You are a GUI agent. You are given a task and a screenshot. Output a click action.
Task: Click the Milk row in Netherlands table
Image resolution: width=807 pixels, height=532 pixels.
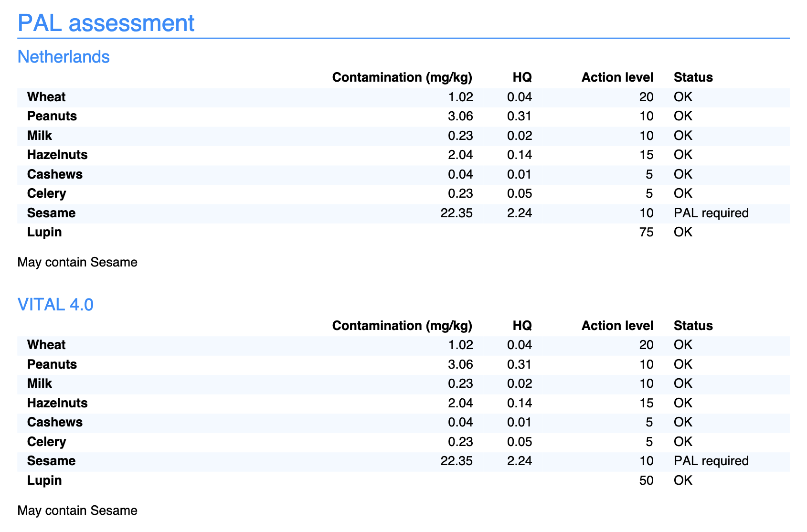pyautogui.click(x=39, y=136)
